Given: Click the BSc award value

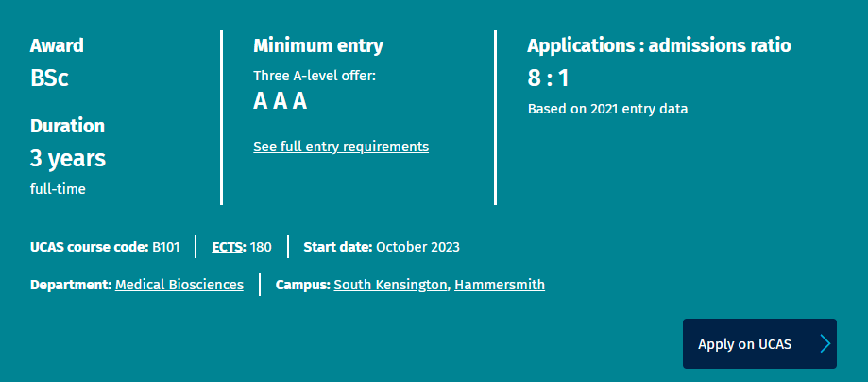Looking at the screenshot, I should pos(49,78).
